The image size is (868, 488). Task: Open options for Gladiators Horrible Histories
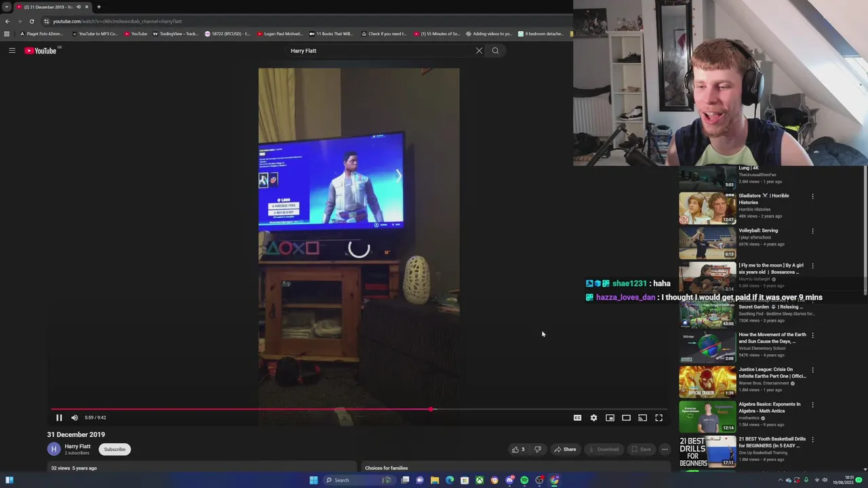point(812,197)
